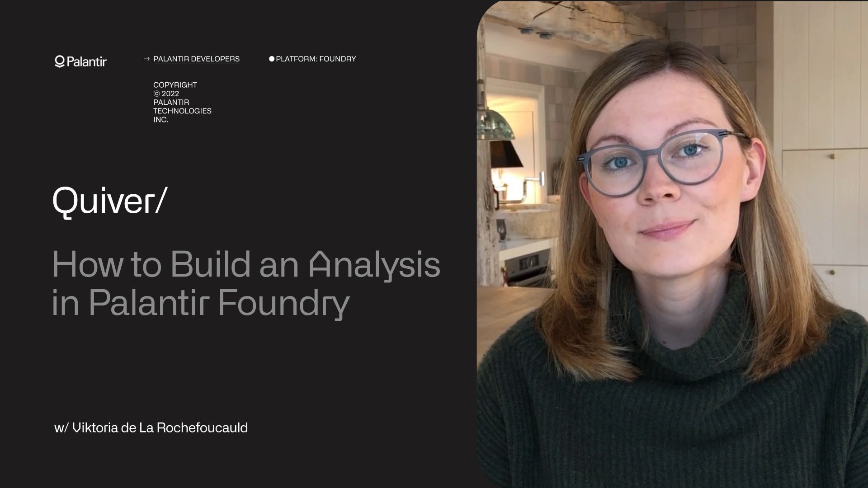Click the Palantir logo icon
The width and height of the screenshot is (868, 488).
click(x=58, y=61)
